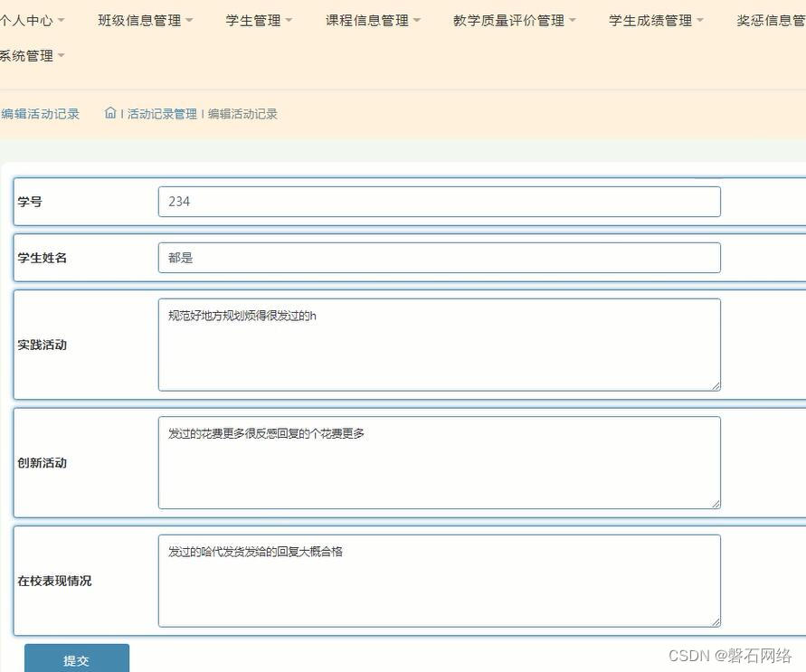This screenshot has height=672, width=806.
Task: Click the resize handle of 创新活动 textarea
Action: [716, 503]
